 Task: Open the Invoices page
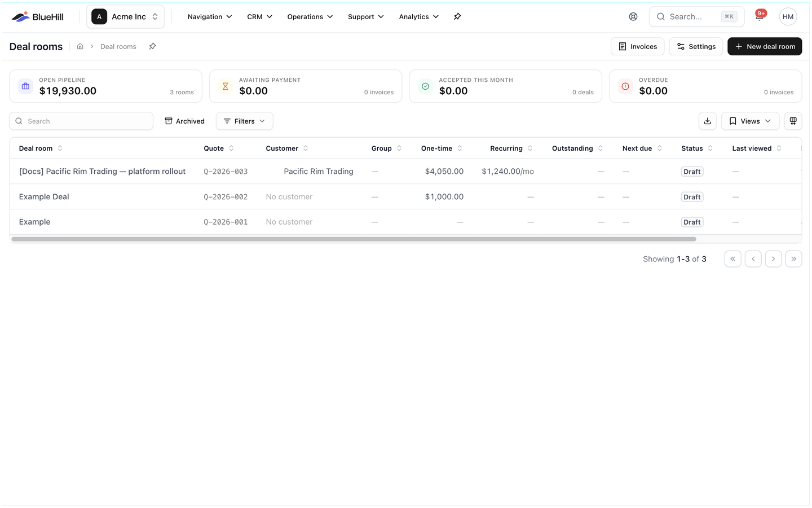point(638,47)
